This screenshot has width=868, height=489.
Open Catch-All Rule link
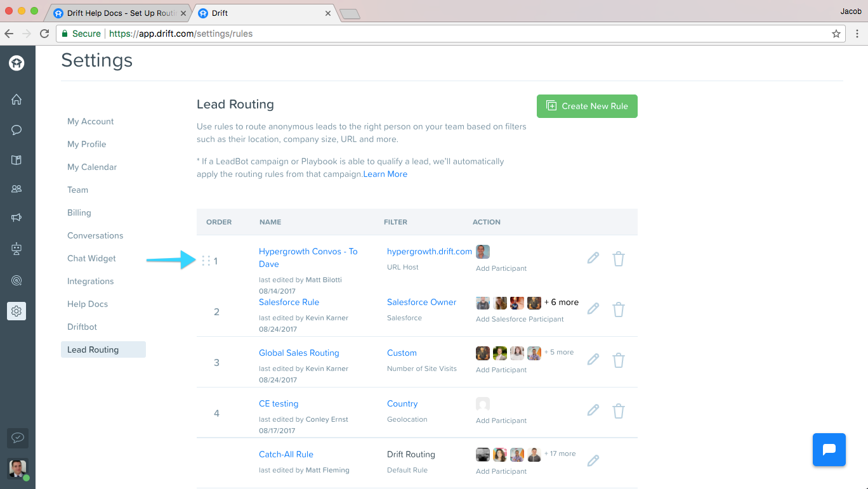point(286,454)
